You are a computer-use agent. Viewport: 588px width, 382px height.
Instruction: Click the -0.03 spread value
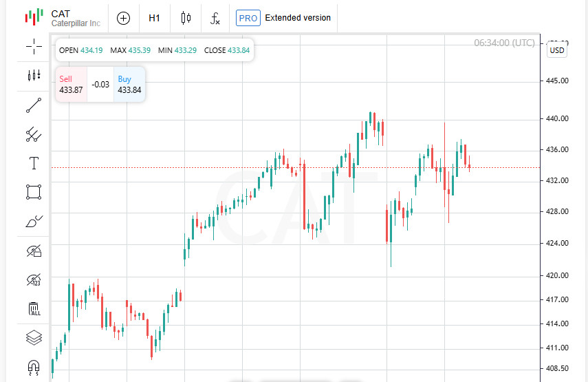(100, 85)
